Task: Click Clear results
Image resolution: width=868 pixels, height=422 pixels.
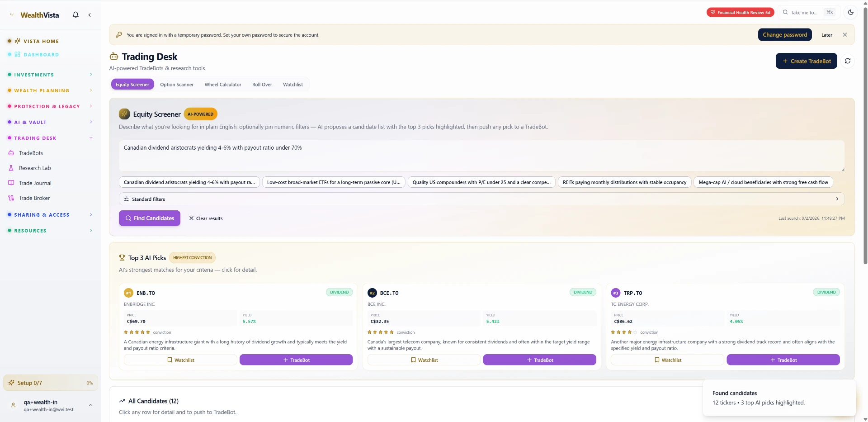Action: coord(206,218)
